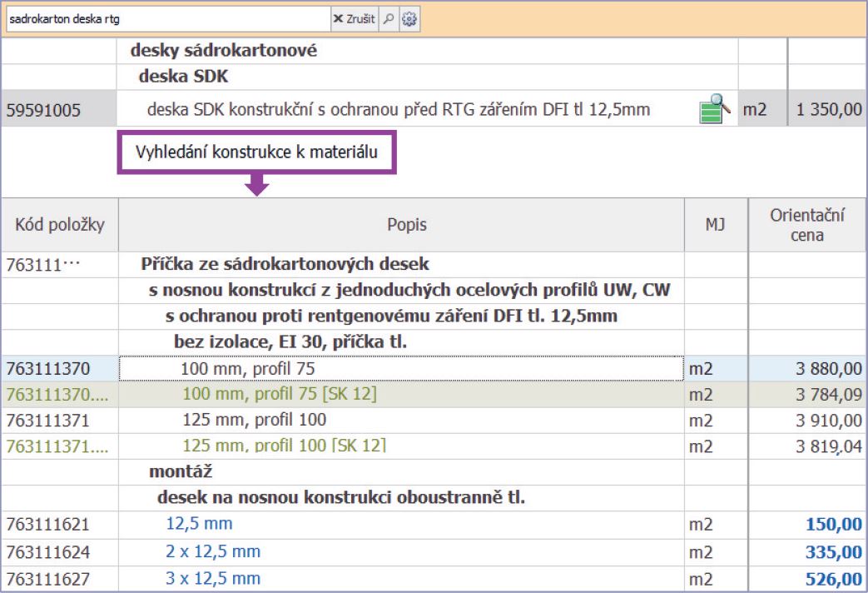Viewport: 868px width, 593px height.
Task: Open search settings via the gear icon
Action: click(409, 19)
